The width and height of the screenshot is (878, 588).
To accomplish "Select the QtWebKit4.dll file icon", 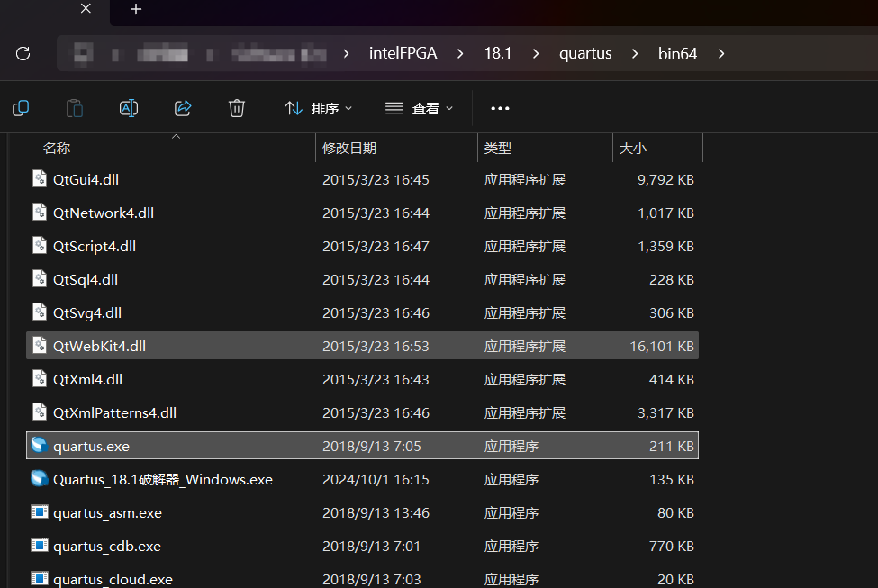I will coord(40,346).
